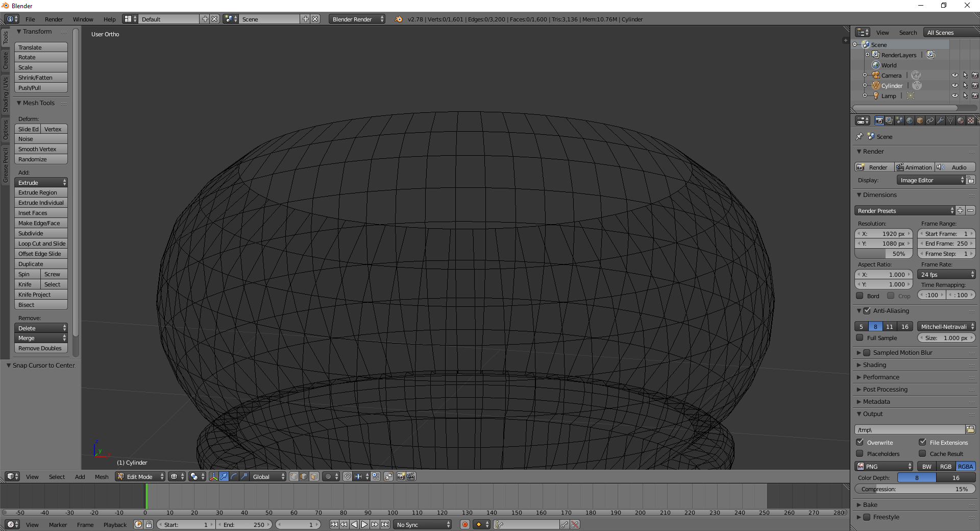The image size is (980, 531).
Task: Open the Material properties tab icon
Action: click(x=961, y=120)
